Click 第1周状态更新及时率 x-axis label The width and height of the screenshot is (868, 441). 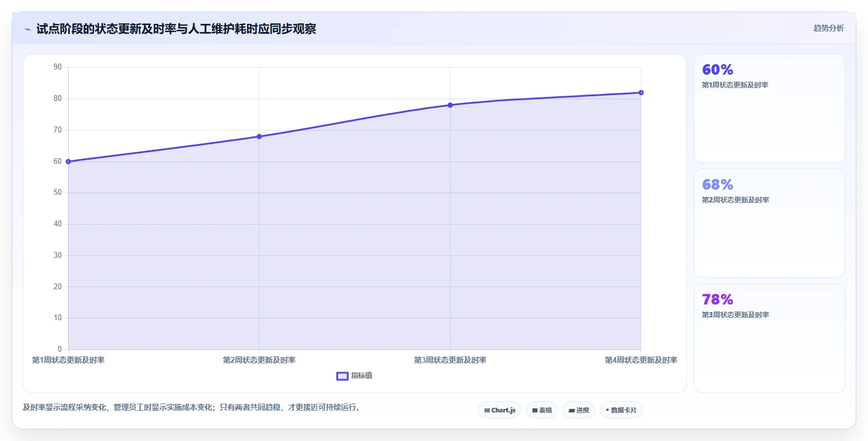[x=68, y=360]
